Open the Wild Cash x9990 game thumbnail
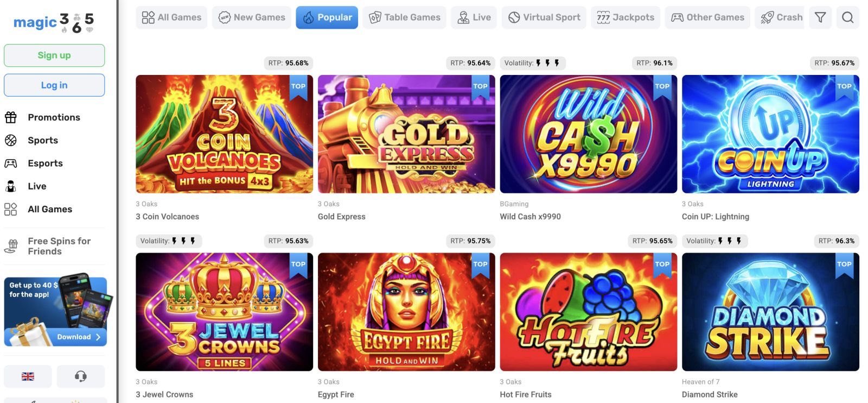This screenshot has height=403, width=868. click(x=588, y=134)
